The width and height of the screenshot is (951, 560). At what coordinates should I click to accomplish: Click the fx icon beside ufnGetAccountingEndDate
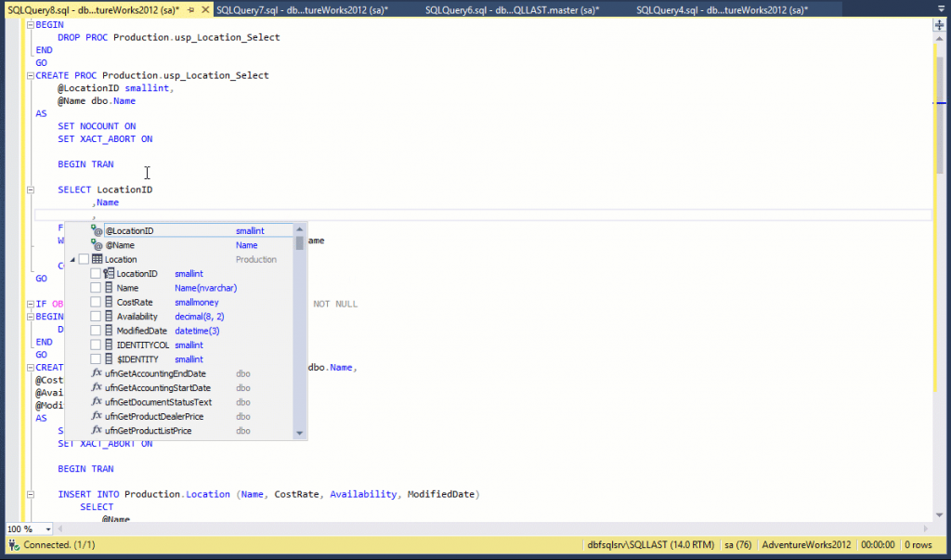(x=97, y=373)
